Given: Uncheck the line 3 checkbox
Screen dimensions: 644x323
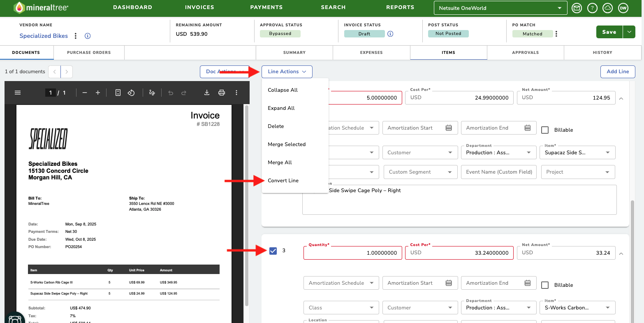Looking at the screenshot, I should coord(273,251).
